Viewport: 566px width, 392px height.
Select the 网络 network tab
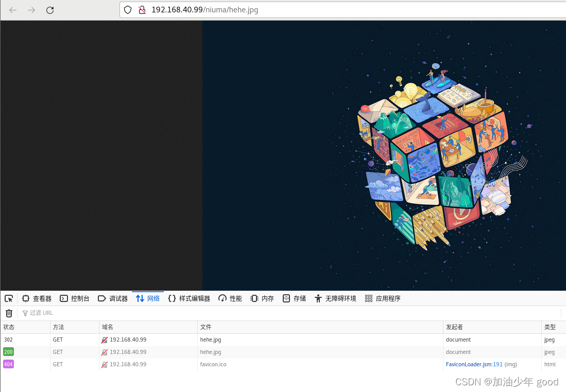[148, 298]
